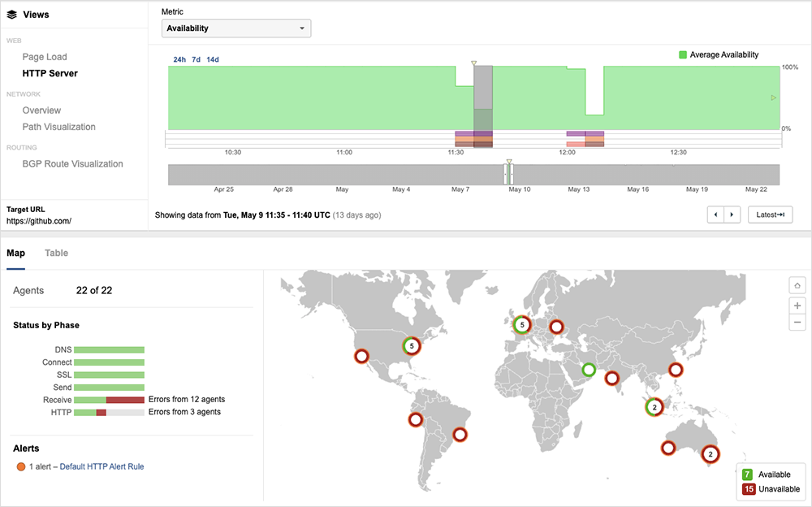This screenshot has width=812, height=507.
Task: Open Default HTTP Alert Rule link
Action: (x=101, y=466)
